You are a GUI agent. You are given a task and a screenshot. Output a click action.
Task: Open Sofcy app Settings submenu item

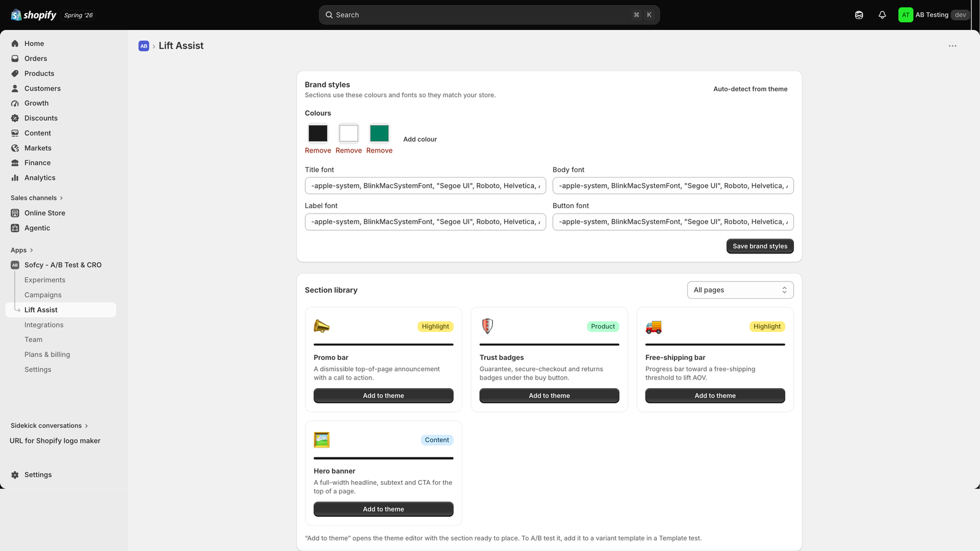point(38,370)
